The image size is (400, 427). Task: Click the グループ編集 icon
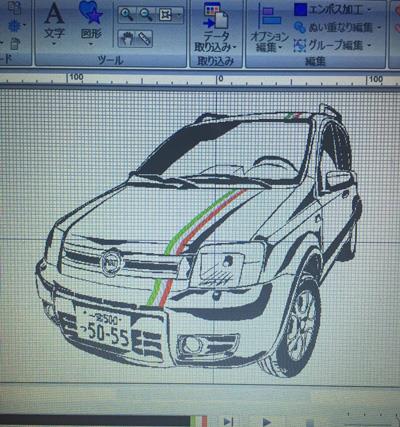click(x=300, y=45)
